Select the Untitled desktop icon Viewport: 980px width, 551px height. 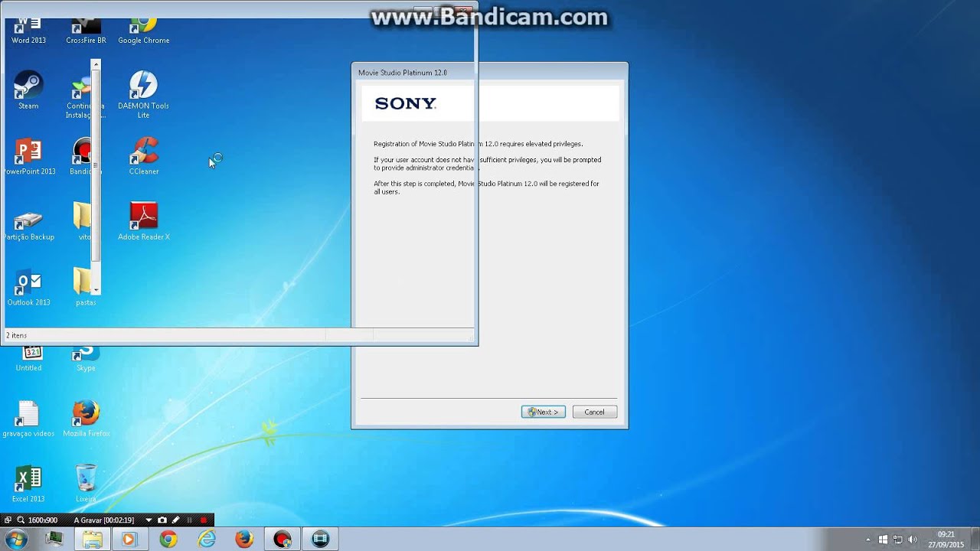pos(28,357)
